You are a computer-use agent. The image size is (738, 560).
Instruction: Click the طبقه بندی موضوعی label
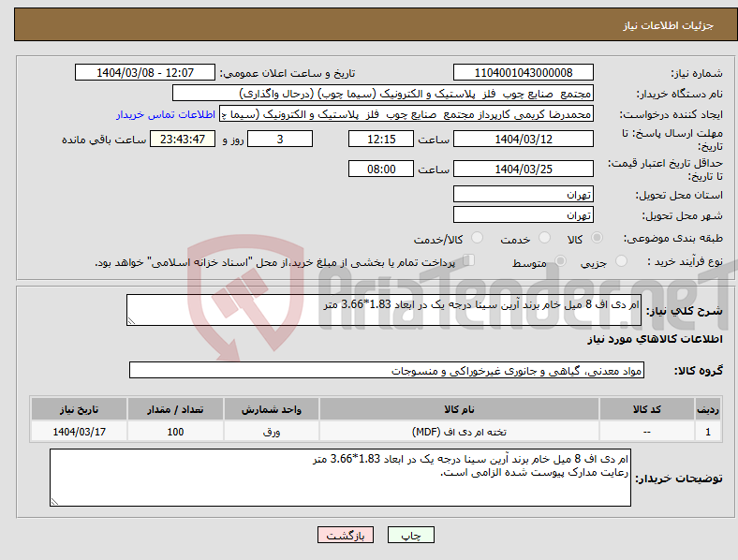tap(673, 239)
